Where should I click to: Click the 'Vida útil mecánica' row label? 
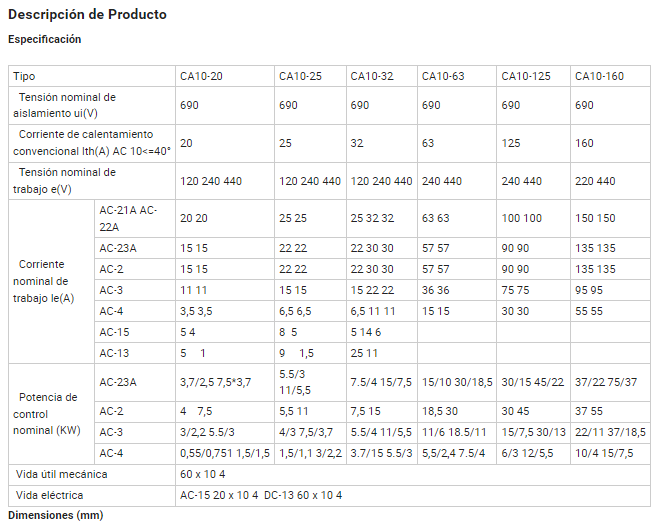click(x=92, y=474)
